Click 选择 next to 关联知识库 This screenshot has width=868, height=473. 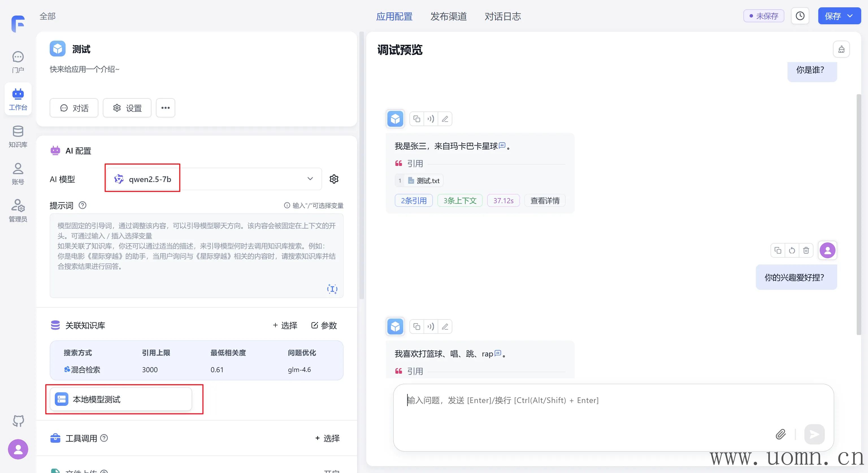[x=285, y=326]
